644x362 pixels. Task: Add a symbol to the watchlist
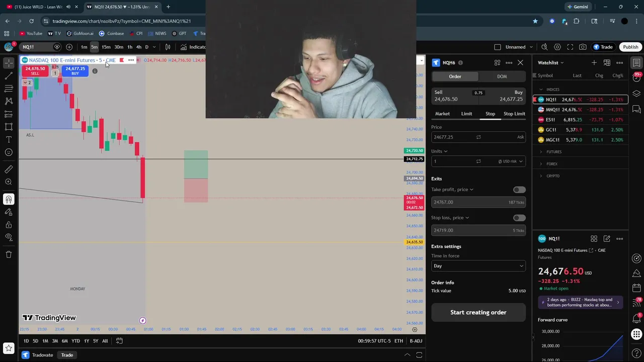594,62
